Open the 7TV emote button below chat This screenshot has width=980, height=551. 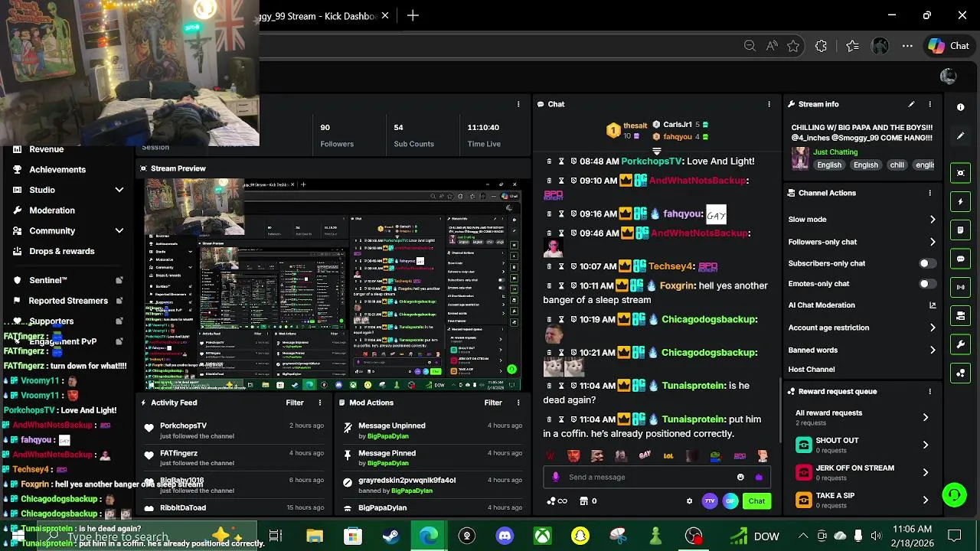click(710, 501)
